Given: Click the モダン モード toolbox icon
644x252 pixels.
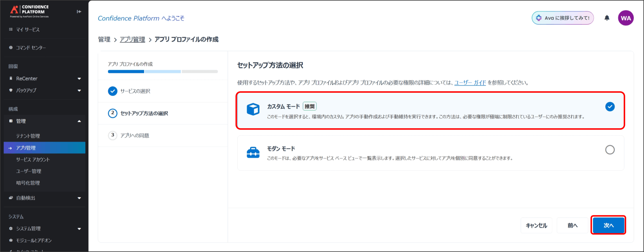Looking at the screenshot, I should click(x=253, y=153).
